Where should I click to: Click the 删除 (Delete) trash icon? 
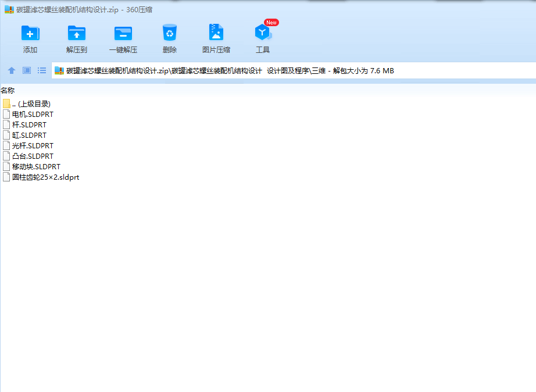tap(170, 33)
